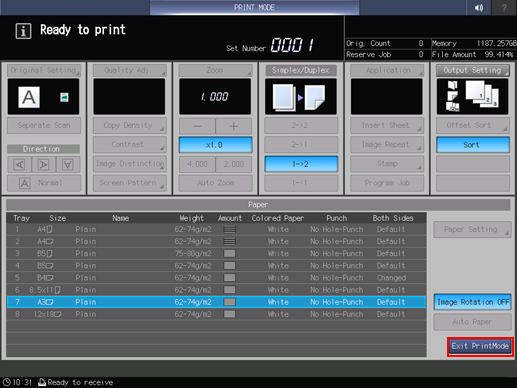The image size is (517, 388).
Task: Select the left-facing direction icon
Action: coord(20,164)
